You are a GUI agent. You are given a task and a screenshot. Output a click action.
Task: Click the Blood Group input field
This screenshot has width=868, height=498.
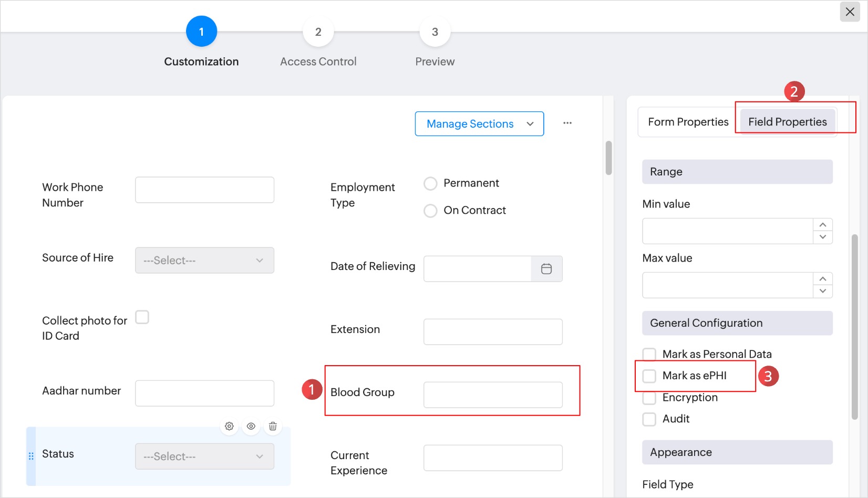pyautogui.click(x=493, y=395)
